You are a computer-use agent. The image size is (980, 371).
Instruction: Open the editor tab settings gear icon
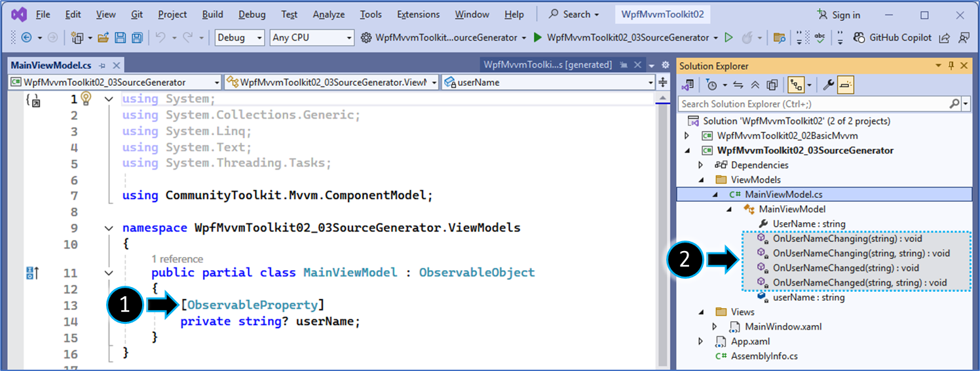click(x=666, y=66)
